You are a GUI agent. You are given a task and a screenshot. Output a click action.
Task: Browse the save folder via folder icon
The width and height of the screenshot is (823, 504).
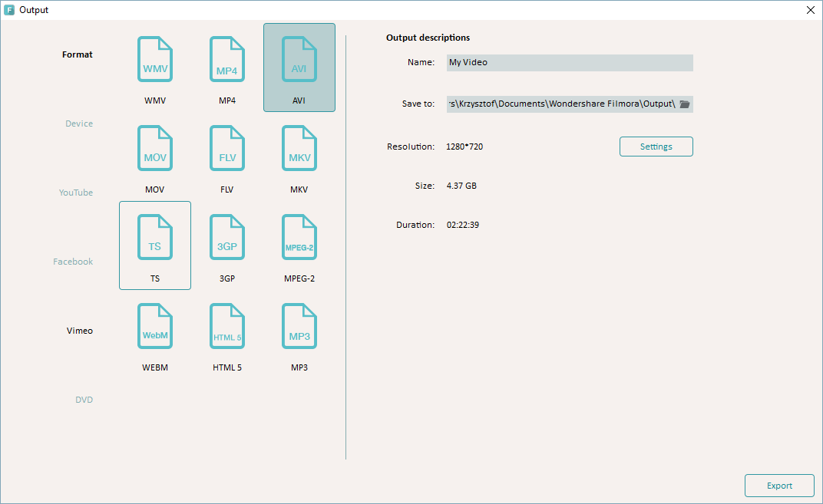coord(685,104)
